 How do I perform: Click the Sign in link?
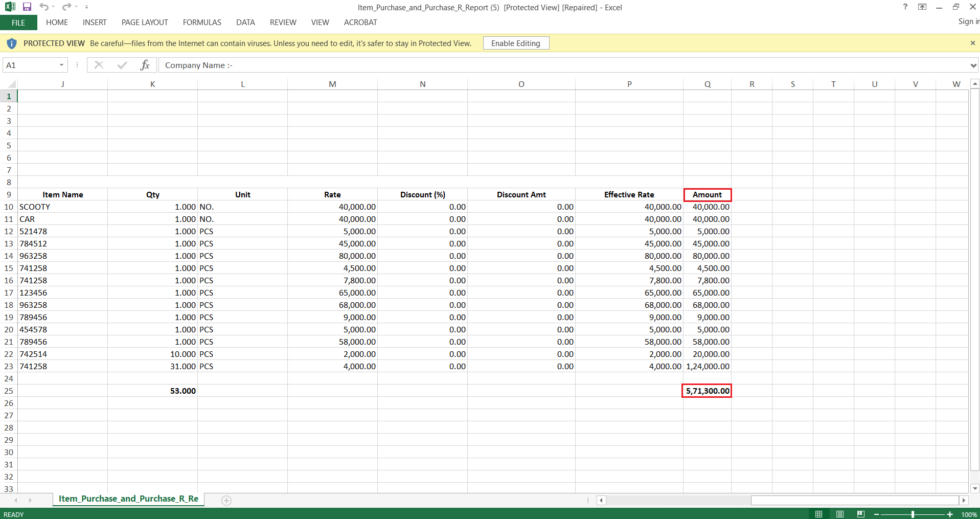tap(969, 21)
